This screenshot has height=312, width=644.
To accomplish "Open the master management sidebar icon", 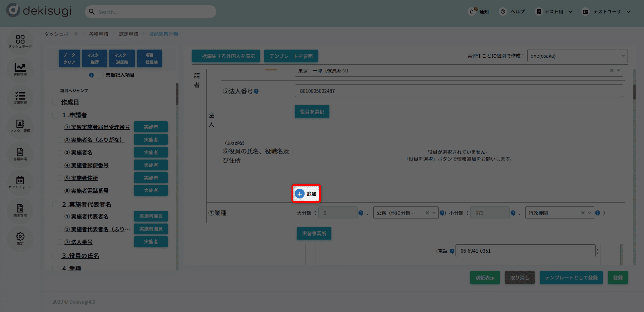I will 20,126.
